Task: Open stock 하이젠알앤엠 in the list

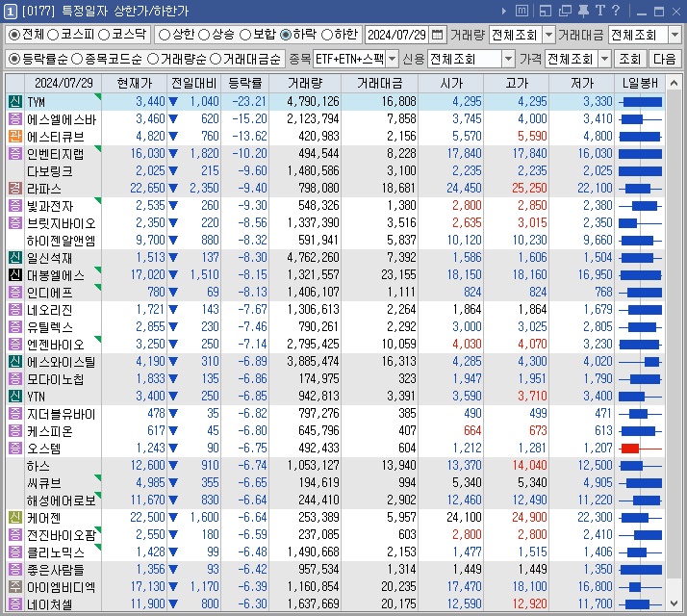Action: [62, 241]
